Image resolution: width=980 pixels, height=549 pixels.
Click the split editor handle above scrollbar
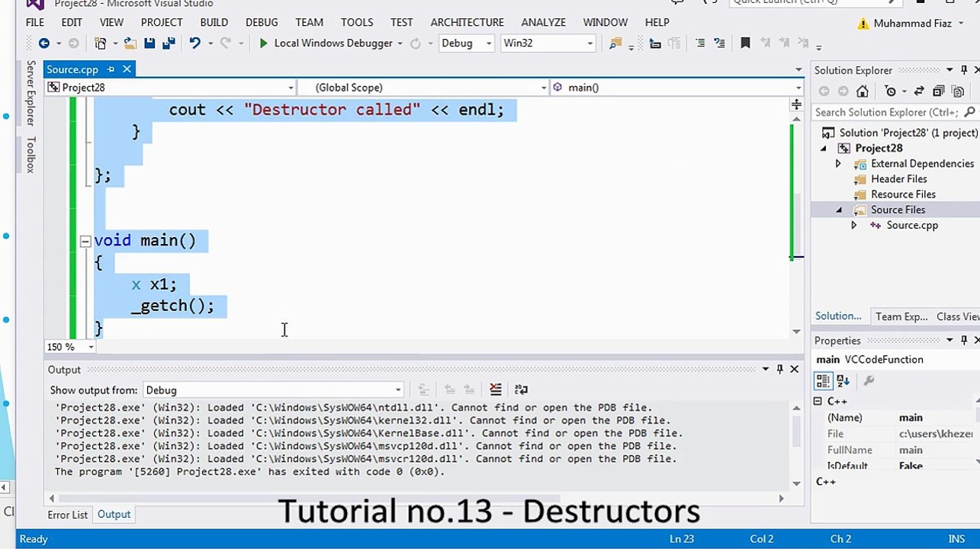[x=796, y=104]
